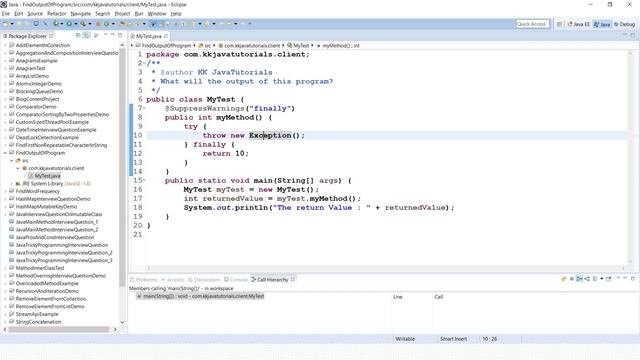Click the External Tools run icon
Viewport: 640px width, 360px height.
point(83,24)
